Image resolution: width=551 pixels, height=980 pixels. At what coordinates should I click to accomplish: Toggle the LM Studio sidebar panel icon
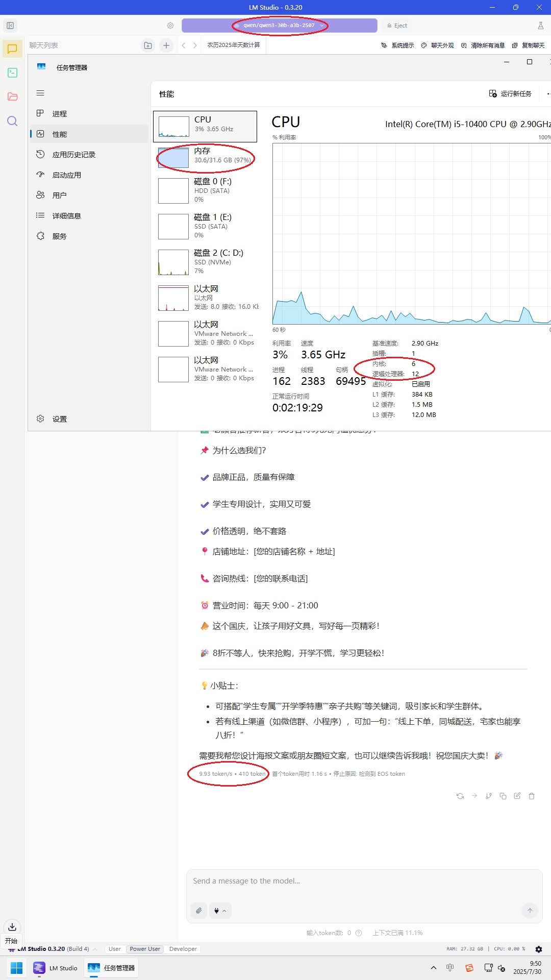10,26
